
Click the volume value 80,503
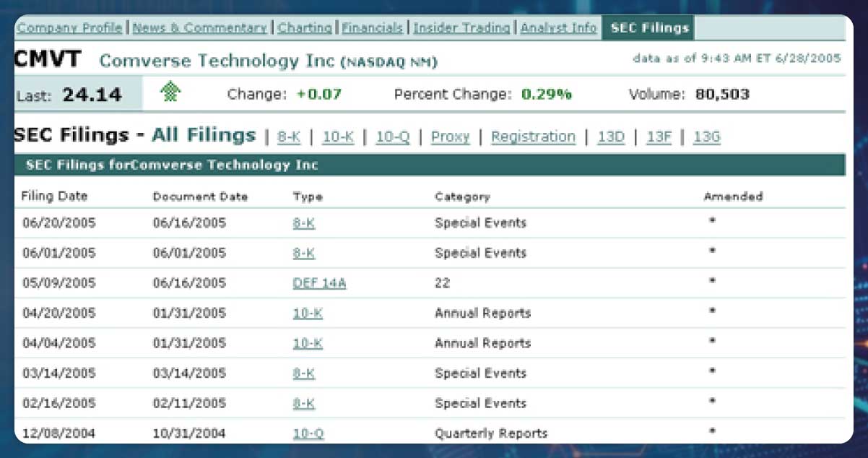[722, 94]
